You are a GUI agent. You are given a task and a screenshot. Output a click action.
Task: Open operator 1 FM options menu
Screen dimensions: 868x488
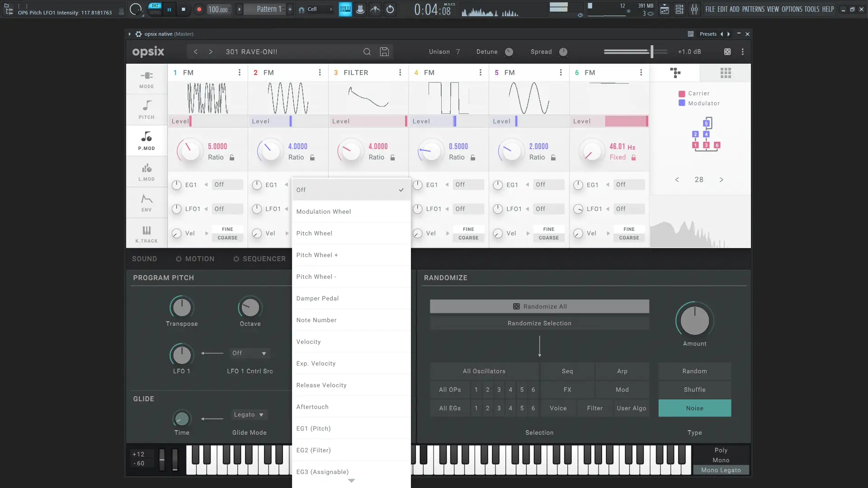240,73
